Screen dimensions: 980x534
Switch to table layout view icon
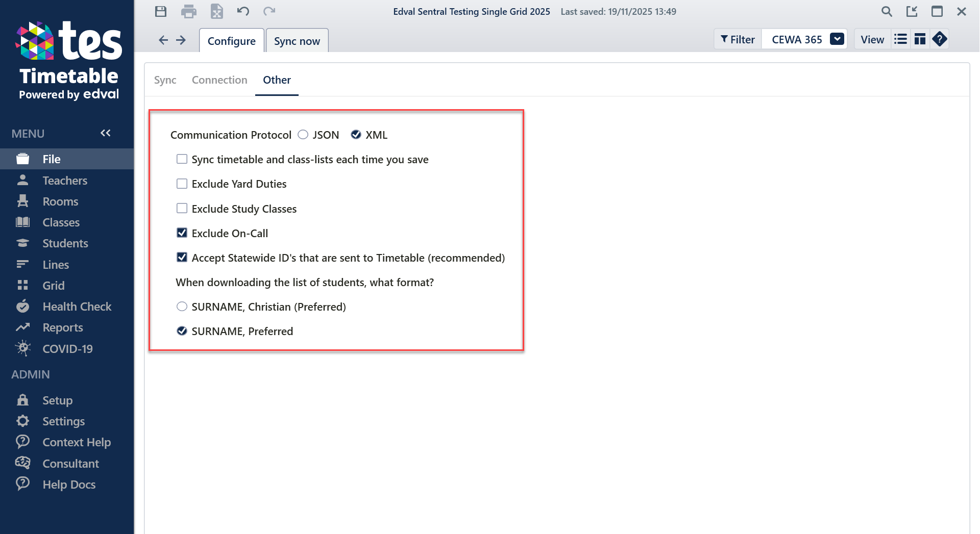[x=920, y=39]
